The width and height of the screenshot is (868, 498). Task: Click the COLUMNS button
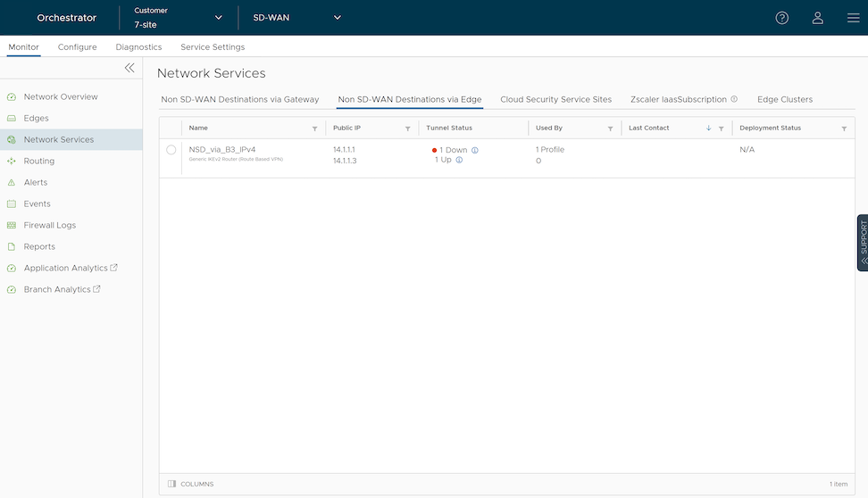click(191, 484)
